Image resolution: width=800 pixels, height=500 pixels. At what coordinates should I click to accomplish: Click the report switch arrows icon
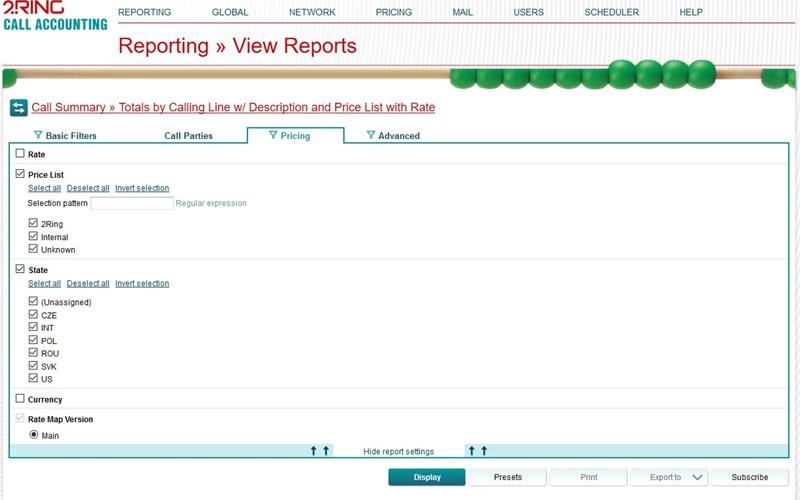click(x=18, y=108)
